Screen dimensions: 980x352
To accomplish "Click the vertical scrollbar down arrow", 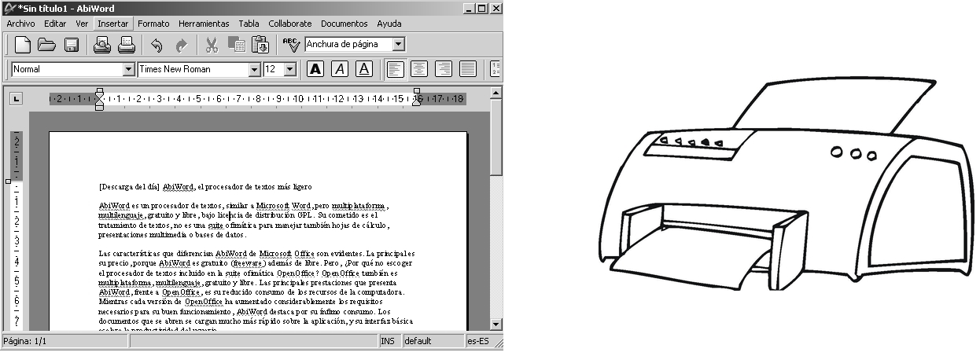I will (x=496, y=324).
